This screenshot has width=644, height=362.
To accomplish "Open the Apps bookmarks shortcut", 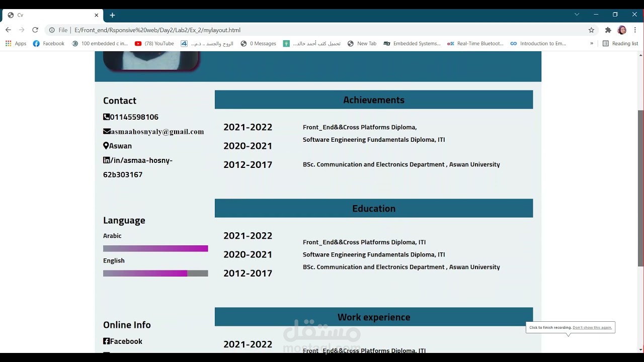I will coord(16,44).
